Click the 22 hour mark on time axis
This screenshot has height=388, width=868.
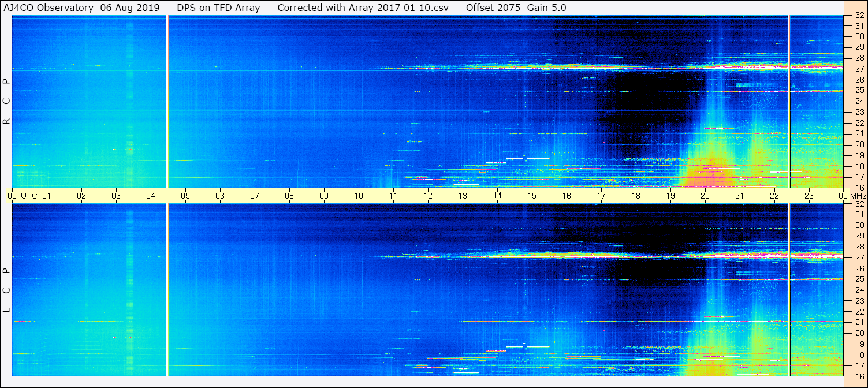click(774, 196)
